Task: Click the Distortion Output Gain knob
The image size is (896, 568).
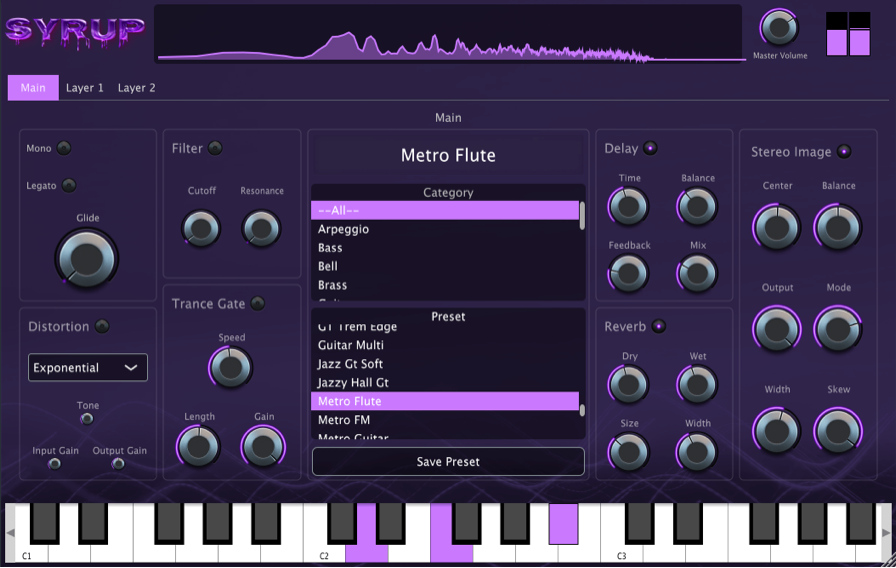Action: [x=119, y=463]
